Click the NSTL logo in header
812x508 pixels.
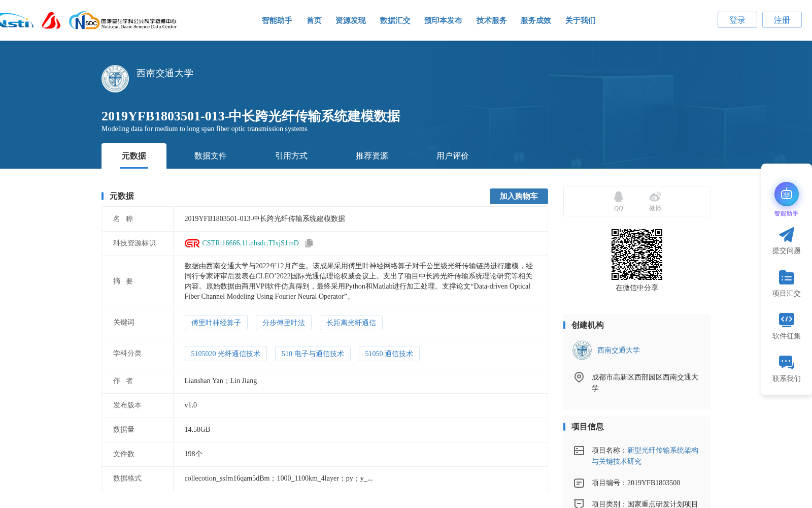16,21
